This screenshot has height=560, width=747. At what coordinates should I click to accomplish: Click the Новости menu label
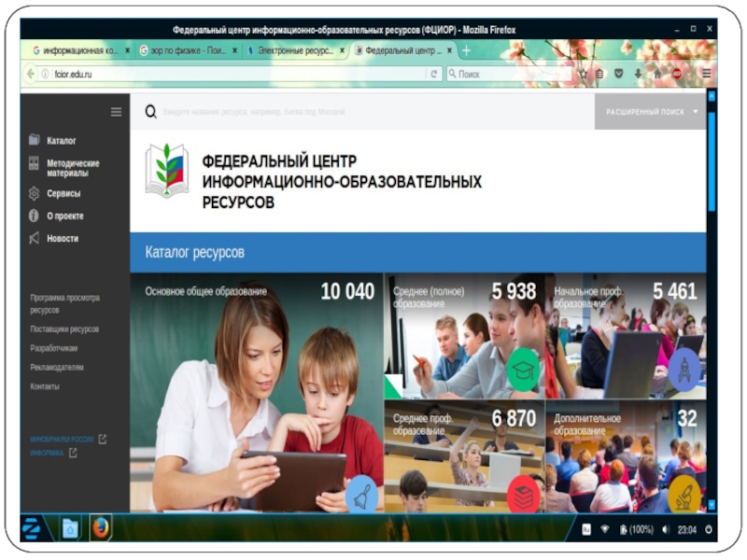[x=63, y=239]
